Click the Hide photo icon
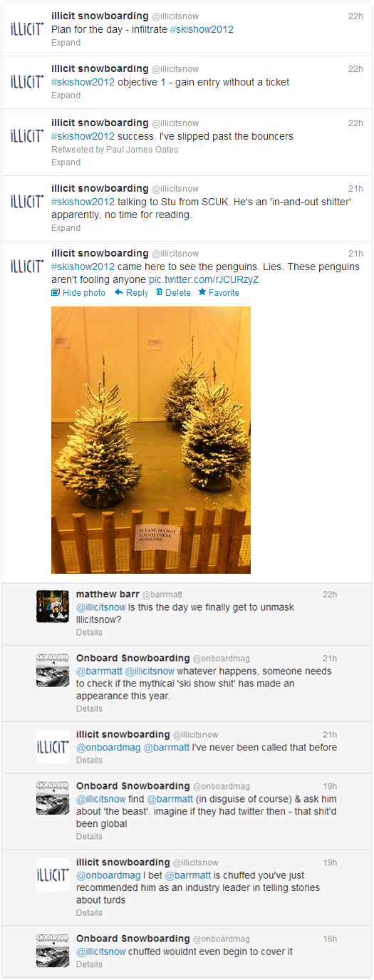 (56, 293)
